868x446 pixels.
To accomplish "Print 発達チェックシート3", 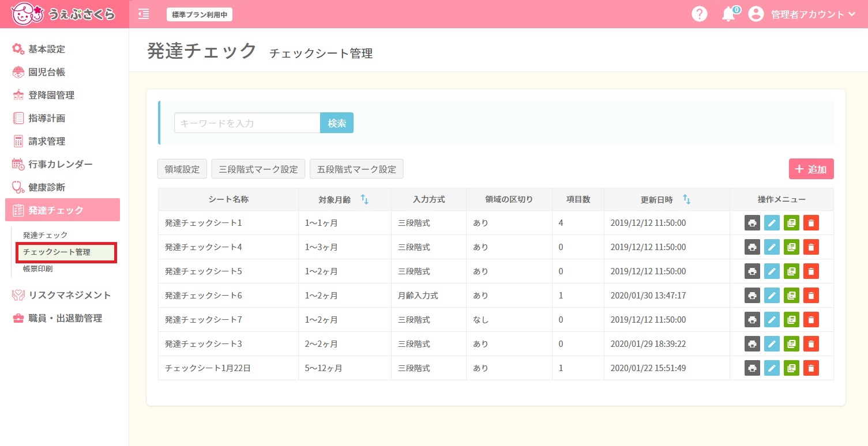I will point(752,344).
